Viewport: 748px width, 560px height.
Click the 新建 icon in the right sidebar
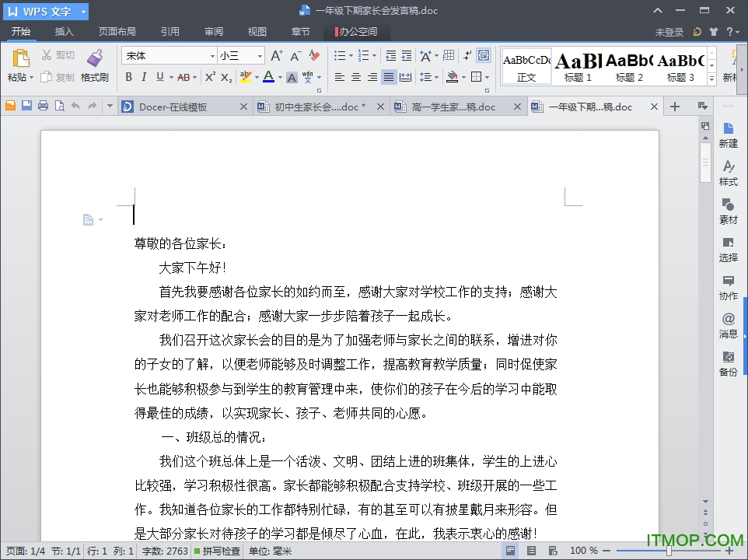click(728, 134)
